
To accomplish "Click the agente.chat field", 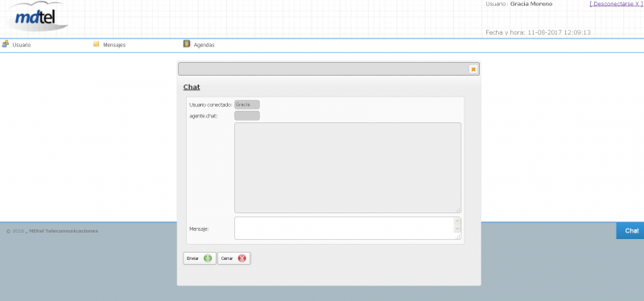I will (x=247, y=116).
